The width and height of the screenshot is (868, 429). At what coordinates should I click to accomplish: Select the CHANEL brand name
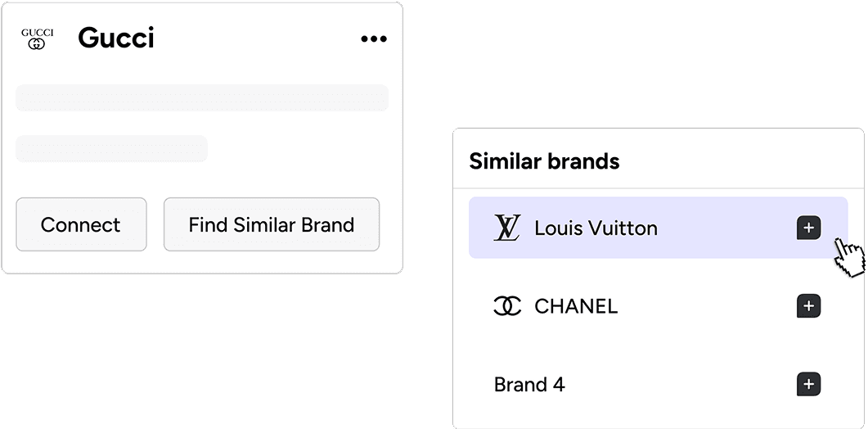[x=576, y=306]
